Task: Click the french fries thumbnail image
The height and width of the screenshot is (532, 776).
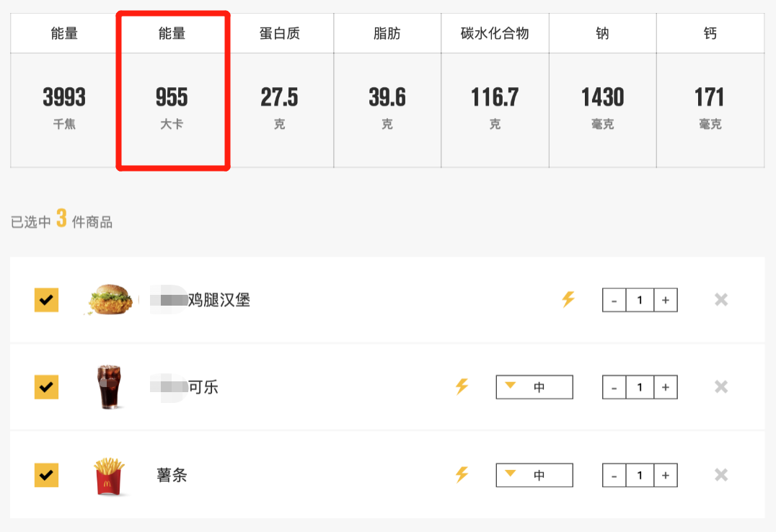Action: point(110,476)
